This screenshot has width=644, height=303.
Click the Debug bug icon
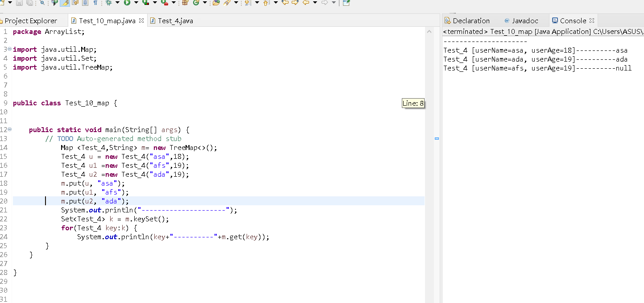[x=109, y=3]
